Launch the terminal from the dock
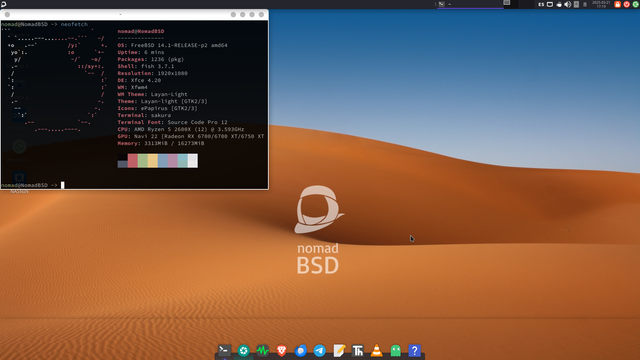This screenshot has width=640, height=360. point(224,350)
